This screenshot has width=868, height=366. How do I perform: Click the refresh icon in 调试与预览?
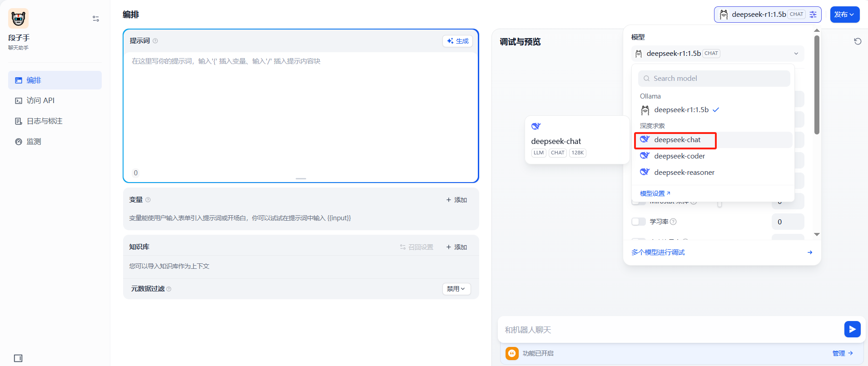click(x=858, y=41)
